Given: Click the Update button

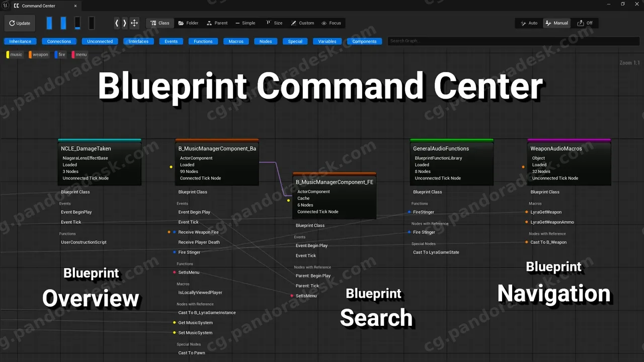Looking at the screenshot, I should (20, 23).
